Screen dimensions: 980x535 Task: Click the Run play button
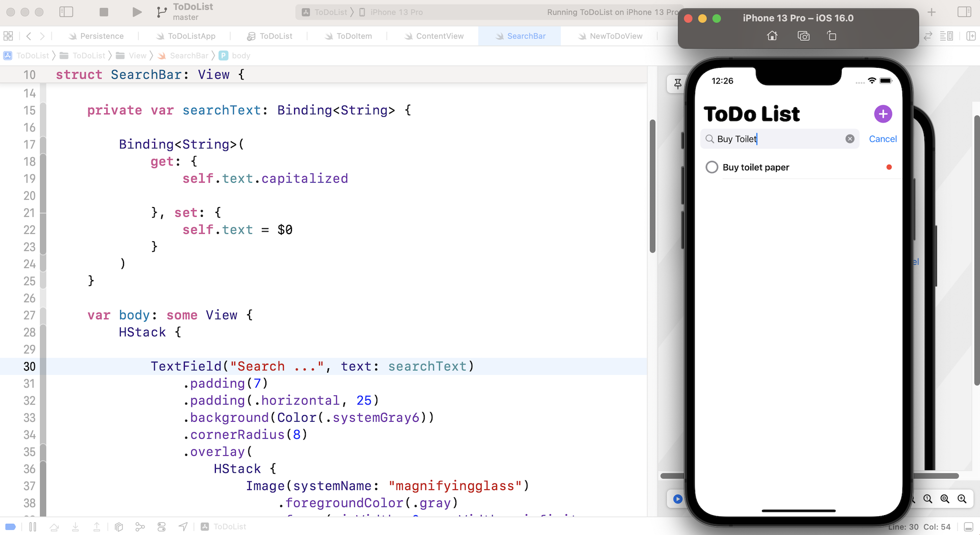click(137, 12)
